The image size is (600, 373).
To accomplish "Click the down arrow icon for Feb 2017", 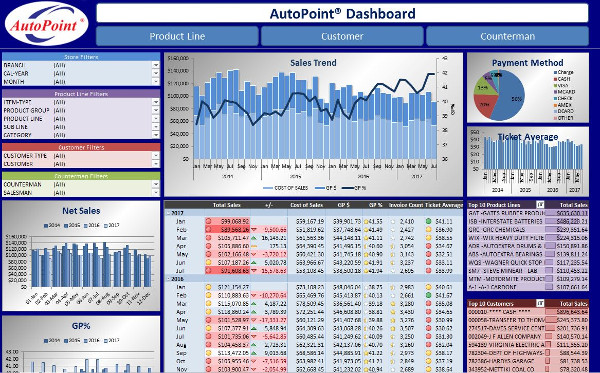I will (x=254, y=230).
